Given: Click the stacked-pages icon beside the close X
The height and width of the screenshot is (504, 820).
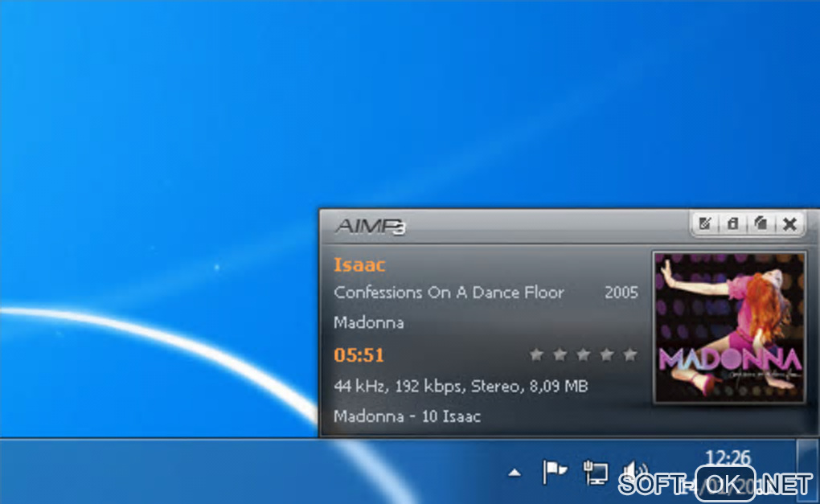Looking at the screenshot, I should pyautogui.click(x=761, y=224).
